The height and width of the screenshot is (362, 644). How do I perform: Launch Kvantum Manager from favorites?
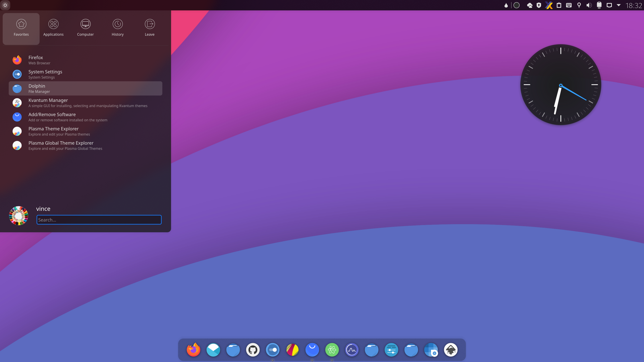pyautogui.click(x=86, y=103)
